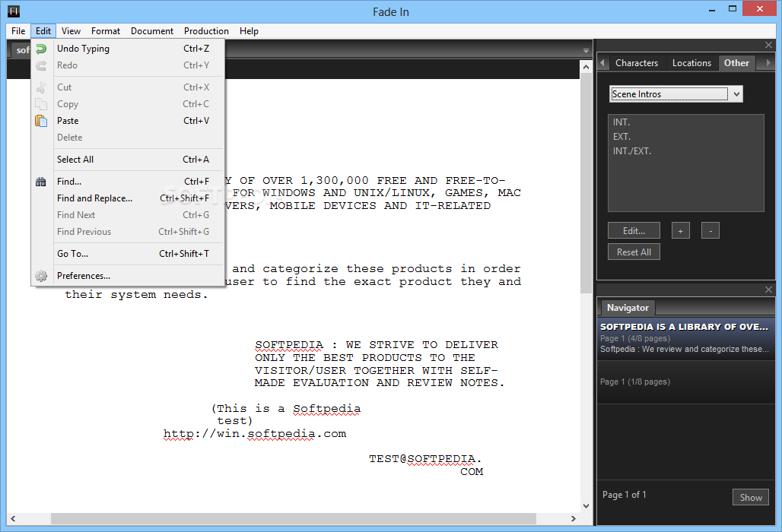Click the Page 1 of 1 status text
The height and width of the screenshot is (532, 782).
click(624, 495)
